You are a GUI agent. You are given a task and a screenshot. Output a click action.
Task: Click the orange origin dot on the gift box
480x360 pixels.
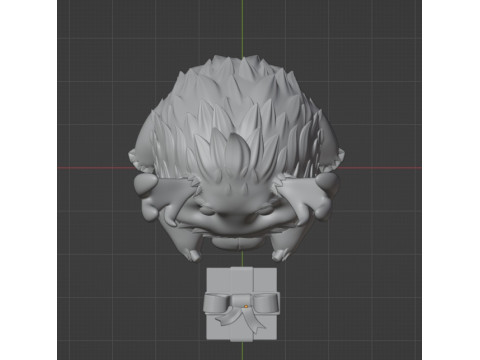246,306
